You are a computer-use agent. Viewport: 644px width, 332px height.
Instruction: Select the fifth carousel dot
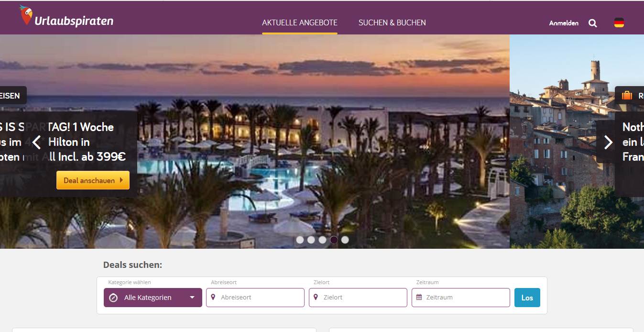coord(345,240)
